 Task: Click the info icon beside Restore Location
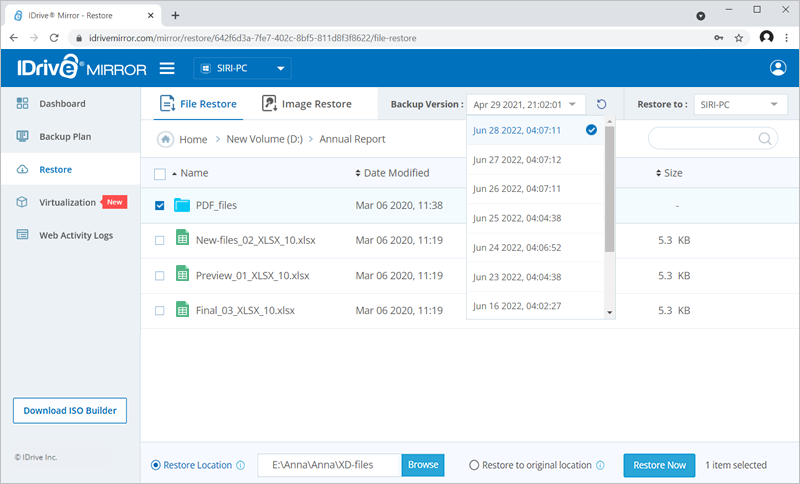[x=240, y=465]
